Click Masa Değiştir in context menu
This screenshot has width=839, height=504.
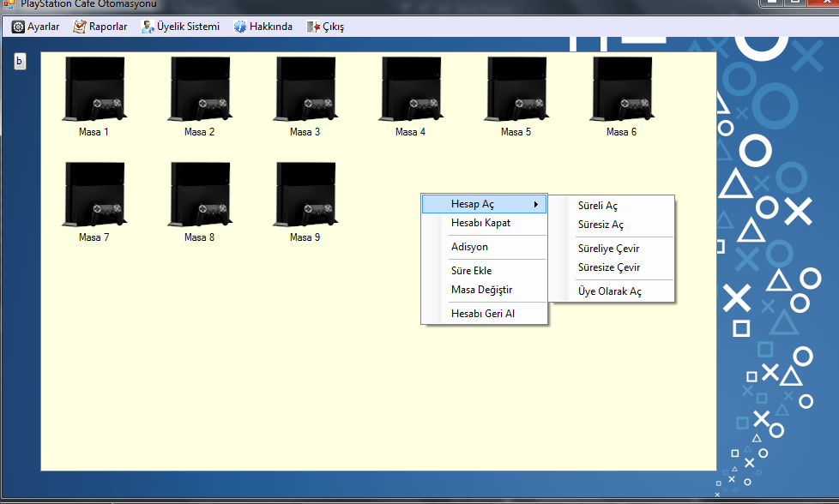point(481,290)
